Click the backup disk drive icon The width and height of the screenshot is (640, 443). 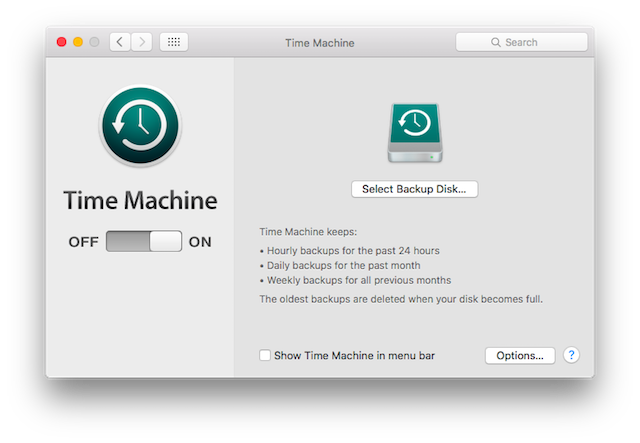point(415,133)
